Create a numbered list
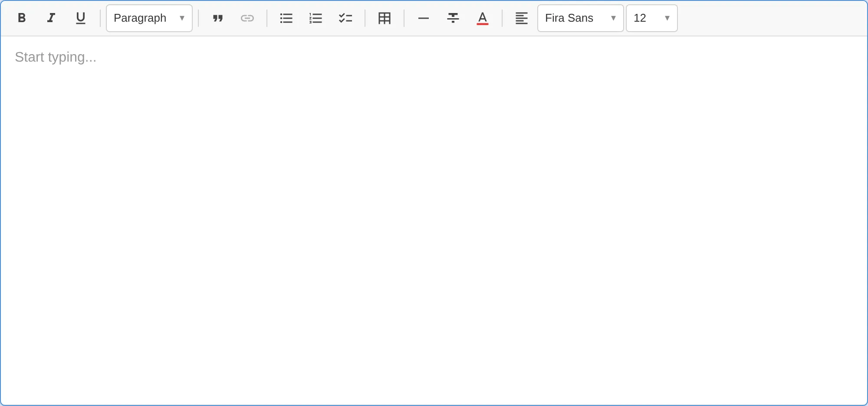The height and width of the screenshot is (406, 868). point(316,18)
